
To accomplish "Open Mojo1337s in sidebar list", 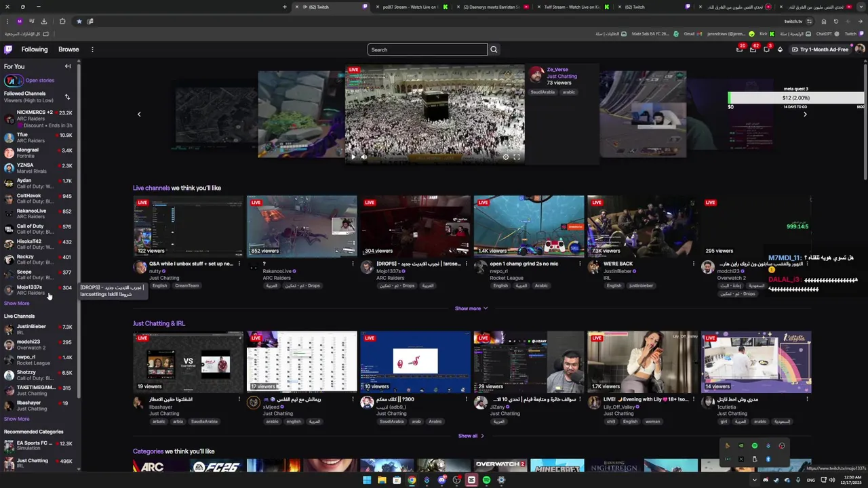I will point(39,289).
